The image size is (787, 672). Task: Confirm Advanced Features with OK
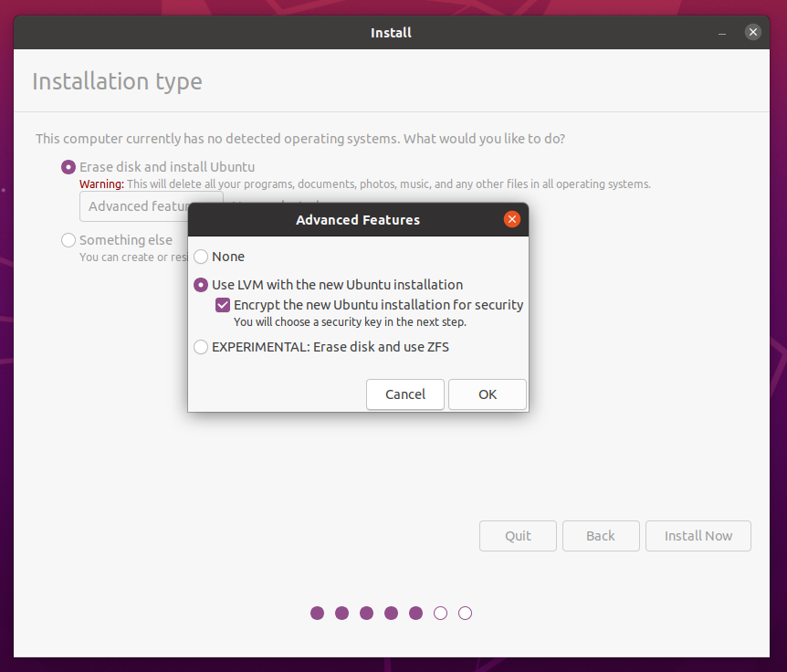(488, 394)
